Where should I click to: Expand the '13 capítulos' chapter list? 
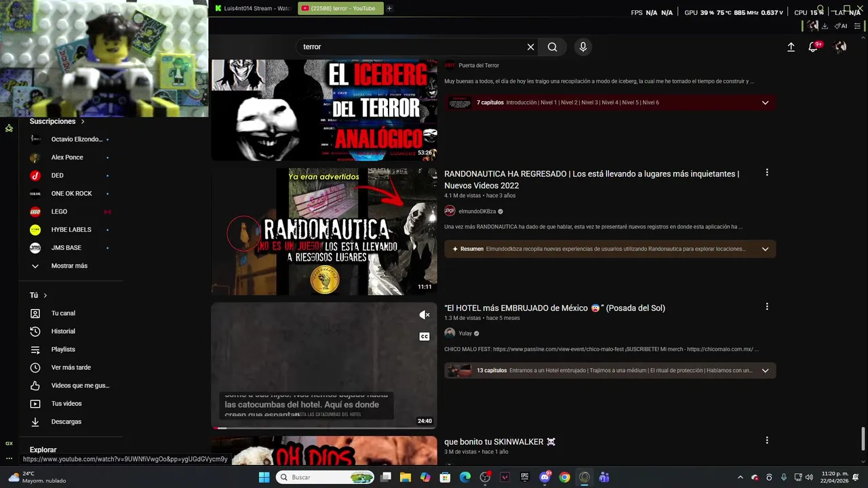[x=765, y=371]
